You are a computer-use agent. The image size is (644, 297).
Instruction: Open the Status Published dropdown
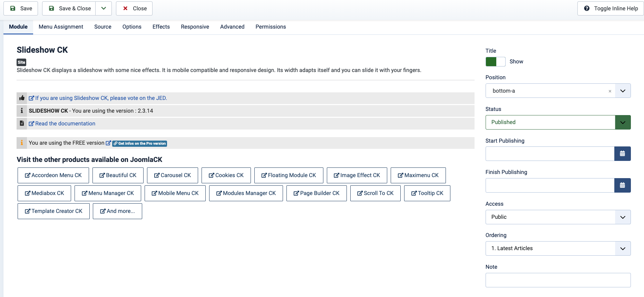(558, 122)
